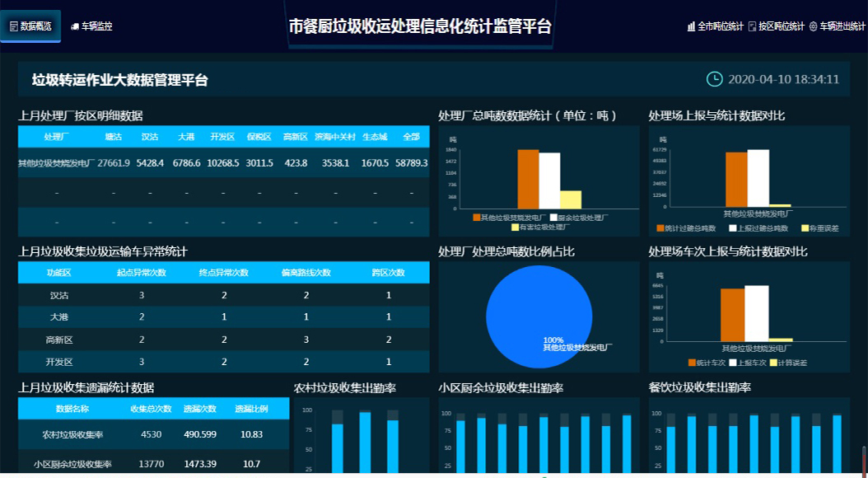Viewport: 868px width, 478px height.
Task: Toggle the 统计过磅总吨数 legend series
Action: click(x=686, y=228)
